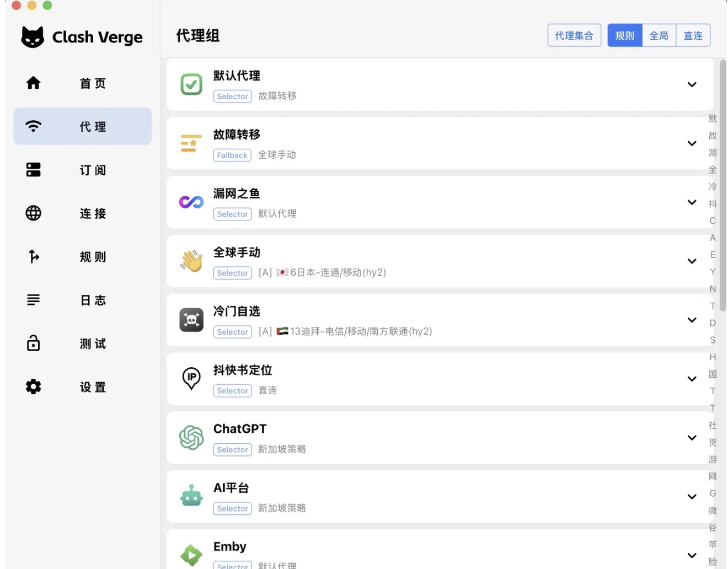The width and height of the screenshot is (728, 569).
Task: Click the vertical scrollbar of proxy list
Action: 723,185
